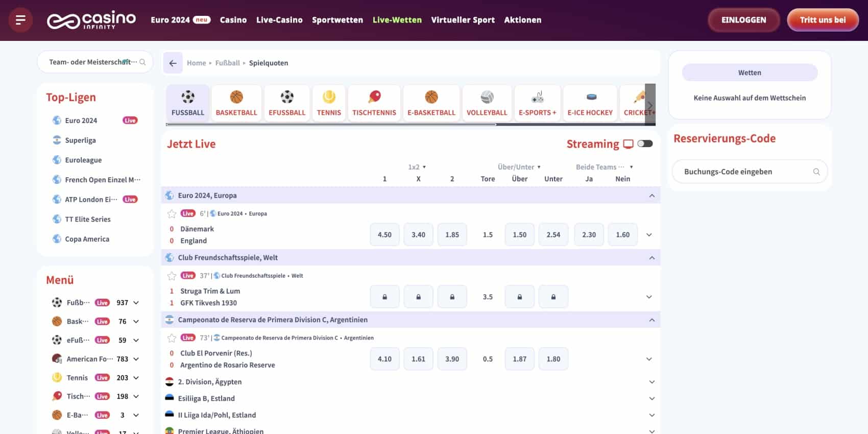Click the locked Unter odds for Struga match
Image resolution: width=868 pixels, height=434 pixels.
pyautogui.click(x=553, y=297)
